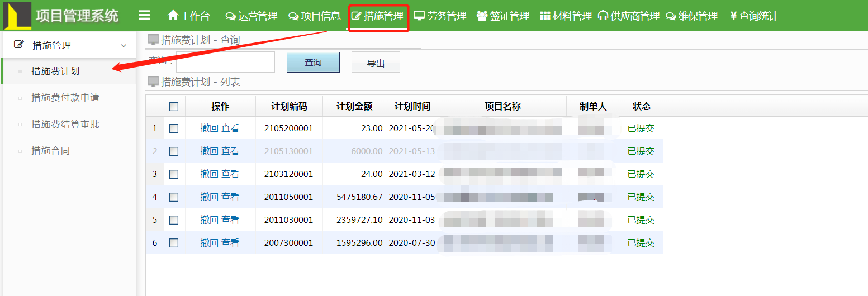
Task: Collapse the 措施管理 sidebar section
Action: [x=124, y=46]
